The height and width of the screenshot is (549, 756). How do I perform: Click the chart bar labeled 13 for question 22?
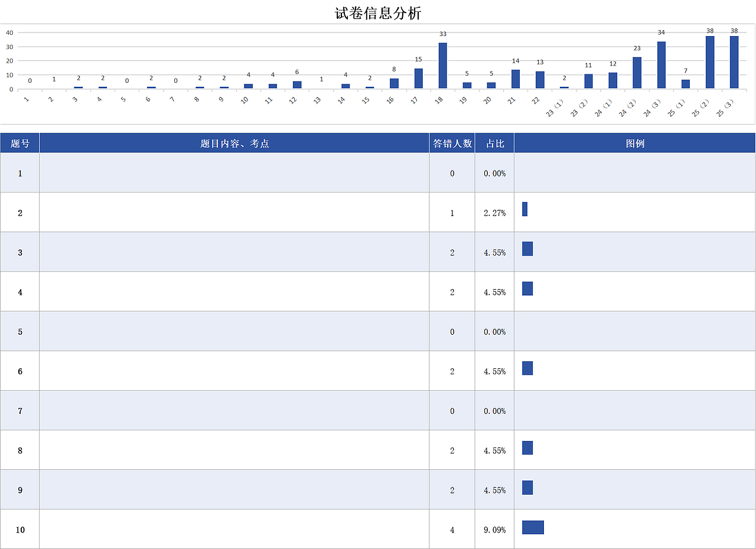(540, 80)
